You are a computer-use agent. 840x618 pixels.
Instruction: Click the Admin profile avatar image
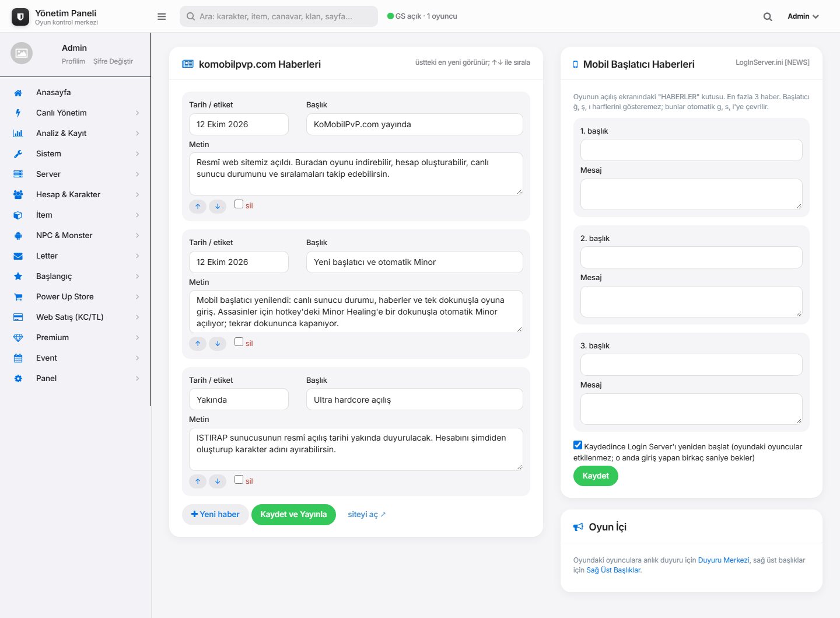[x=22, y=53]
